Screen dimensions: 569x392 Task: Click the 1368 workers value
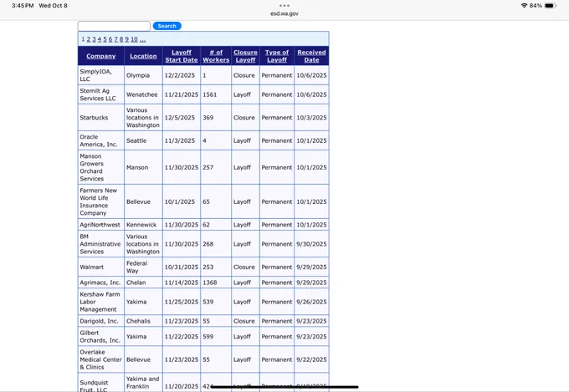click(209, 283)
